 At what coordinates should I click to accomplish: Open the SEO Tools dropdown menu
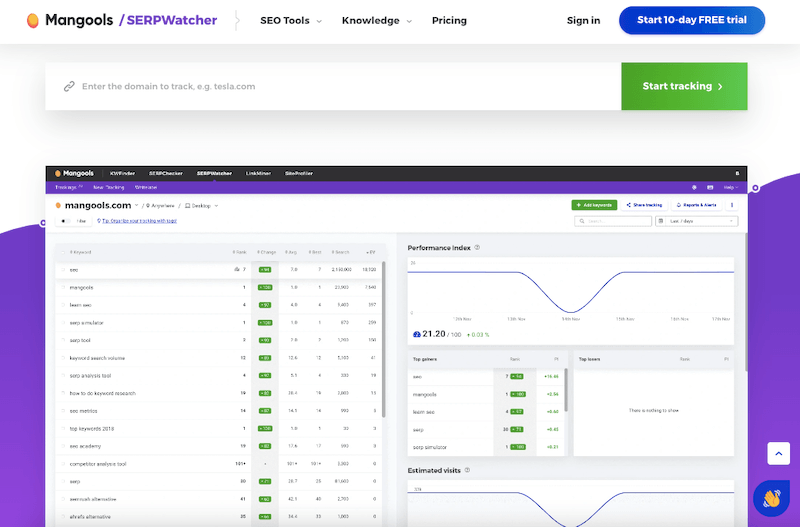290,20
